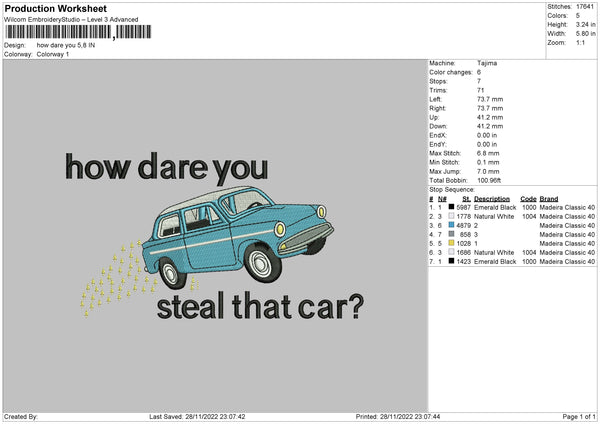
Task: Select the Code column header
Action: (x=529, y=198)
